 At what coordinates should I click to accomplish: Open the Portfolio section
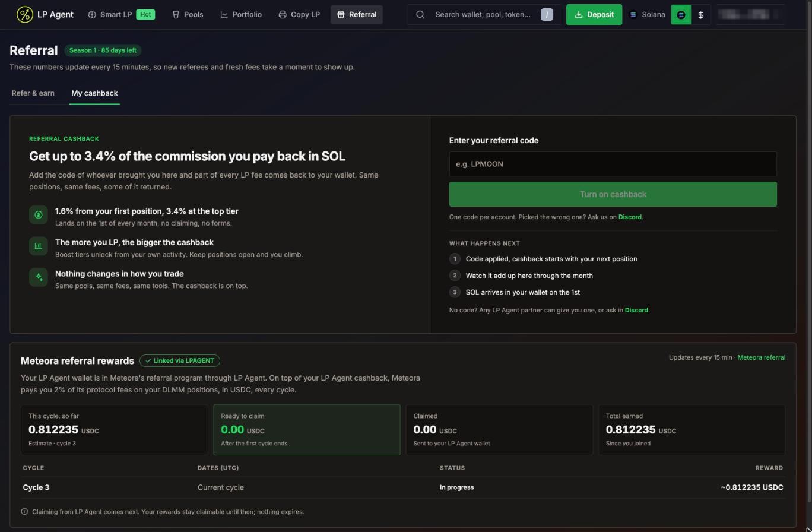[241, 14]
